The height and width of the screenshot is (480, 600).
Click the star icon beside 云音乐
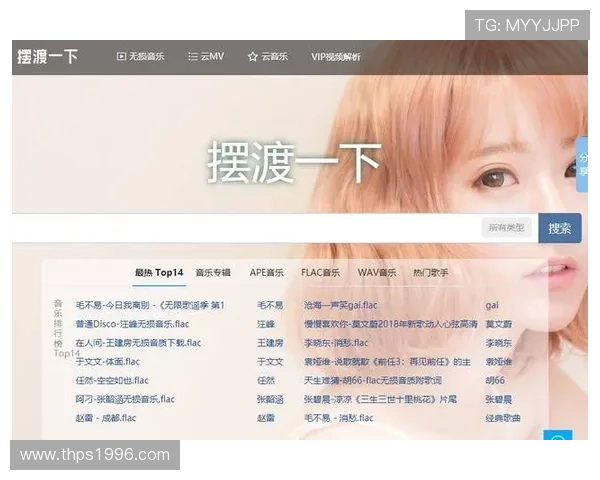tap(253, 57)
